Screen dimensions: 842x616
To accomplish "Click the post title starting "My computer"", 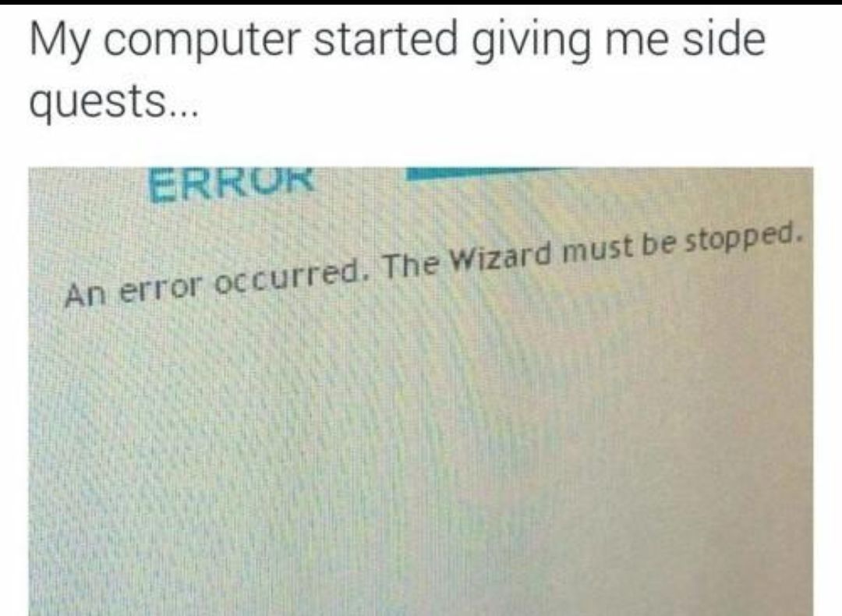I will click(x=398, y=70).
